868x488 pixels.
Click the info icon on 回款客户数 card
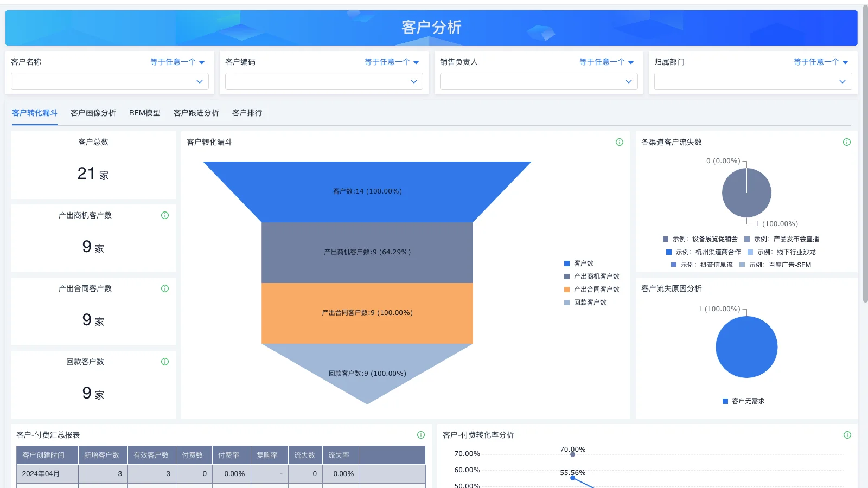(x=164, y=362)
